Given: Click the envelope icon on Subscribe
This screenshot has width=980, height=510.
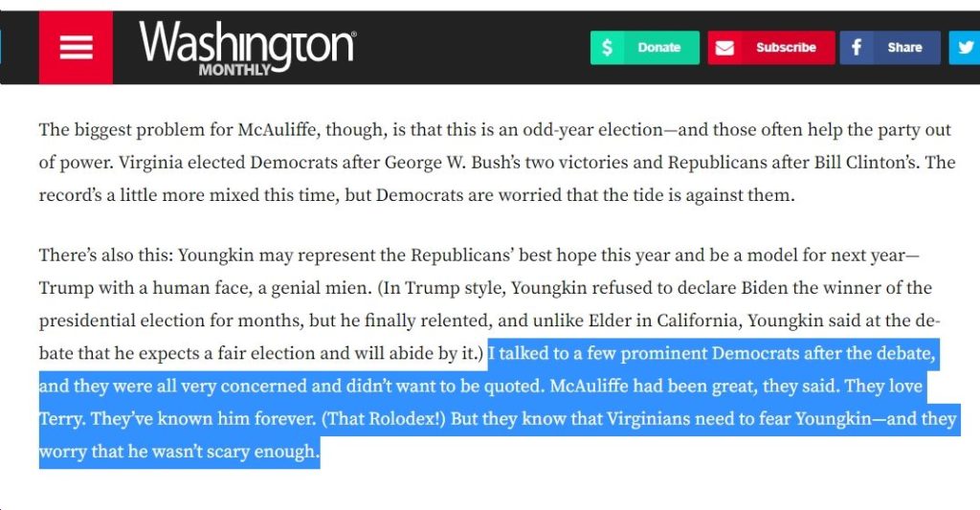Looking at the screenshot, I should coord(724,48).
